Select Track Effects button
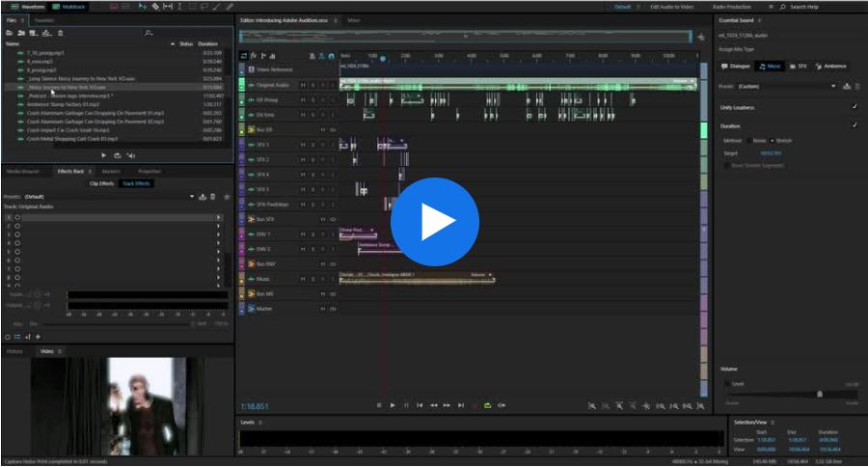Viewport: 868px width, 467px height. pyautogui.click(x=136, y=183)
